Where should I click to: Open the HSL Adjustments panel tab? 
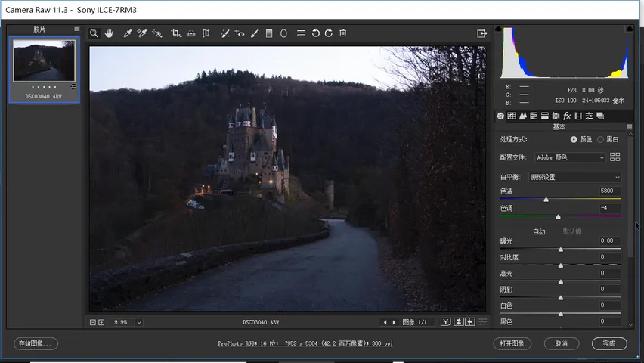[x=534, y=116]
